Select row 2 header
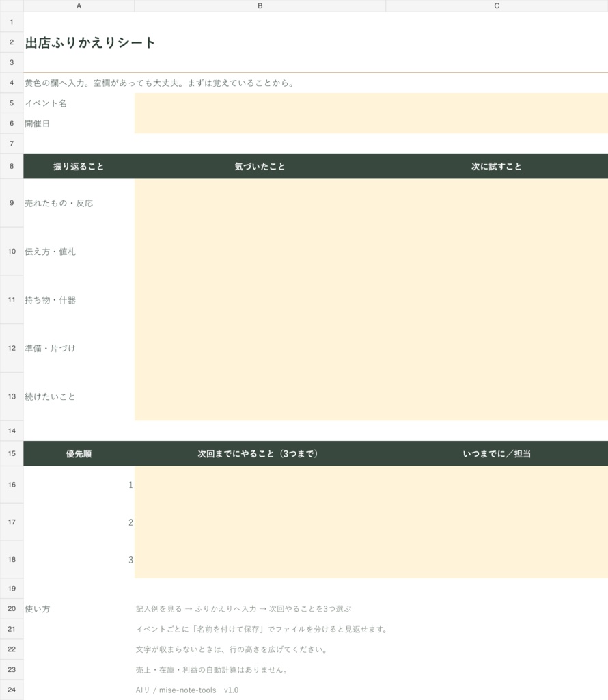The width and height of the screenshot is (608, 700). pos(12,42)
